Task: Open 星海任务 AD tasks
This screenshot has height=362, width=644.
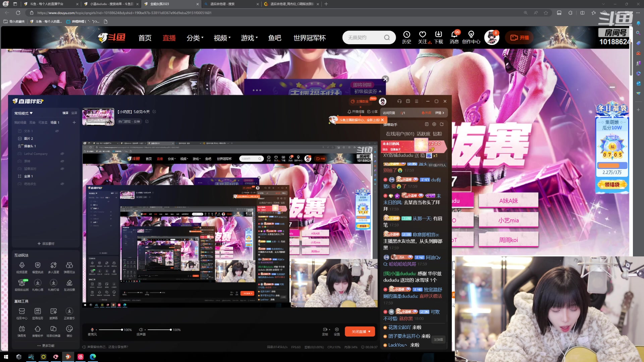Action: pyautogui.click(x=38, y=313)
